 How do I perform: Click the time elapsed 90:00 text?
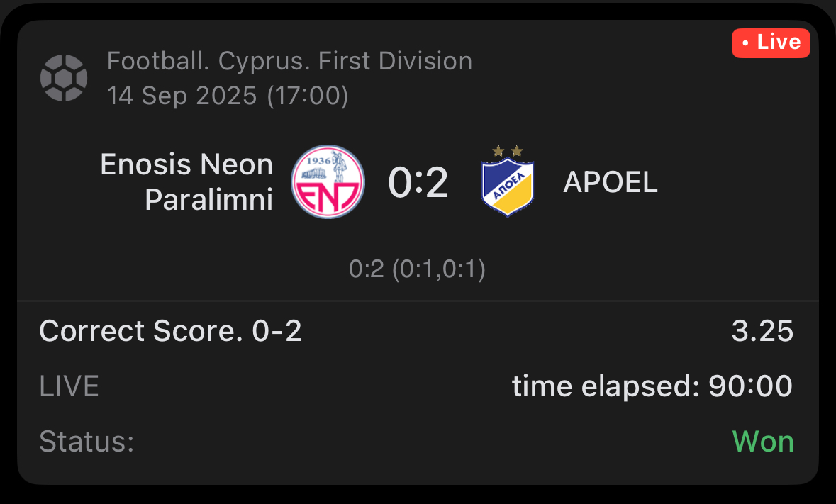pos(652,386)
